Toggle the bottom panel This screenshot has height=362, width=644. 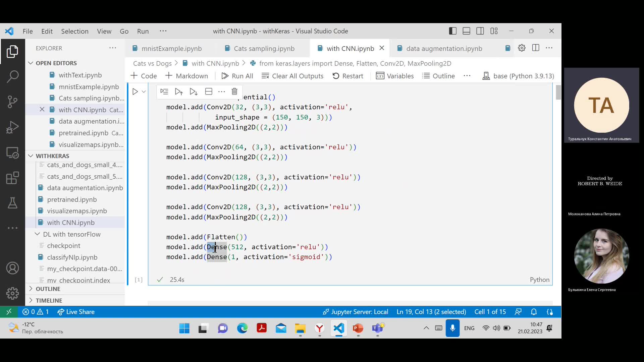[x=467, y=31]
